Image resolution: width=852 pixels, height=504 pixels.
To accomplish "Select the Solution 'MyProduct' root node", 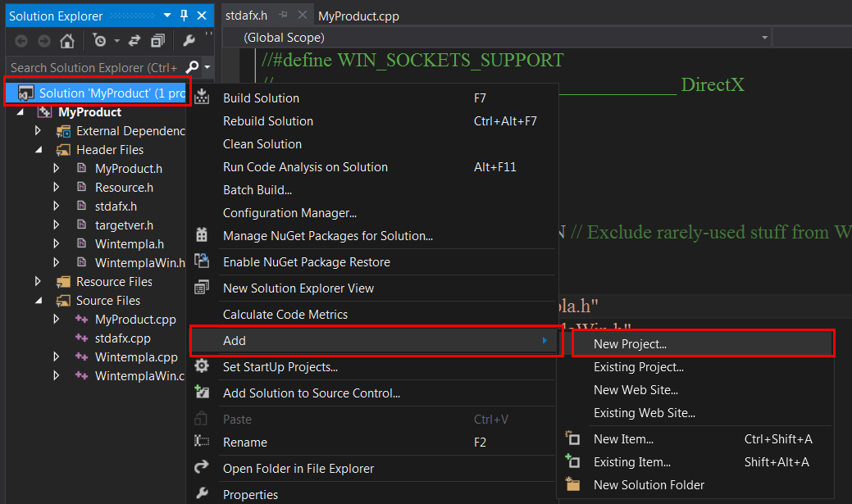I will tap(98, 93).
